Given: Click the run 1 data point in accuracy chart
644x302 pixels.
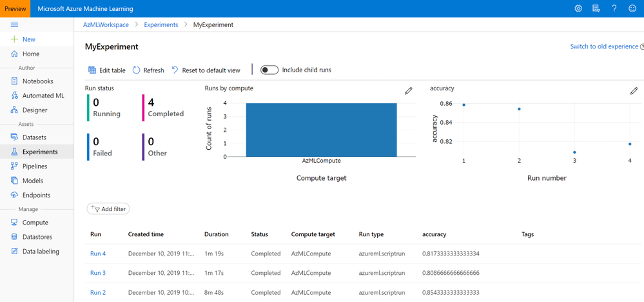Looking at the screenshot, I should coord(463,105).
